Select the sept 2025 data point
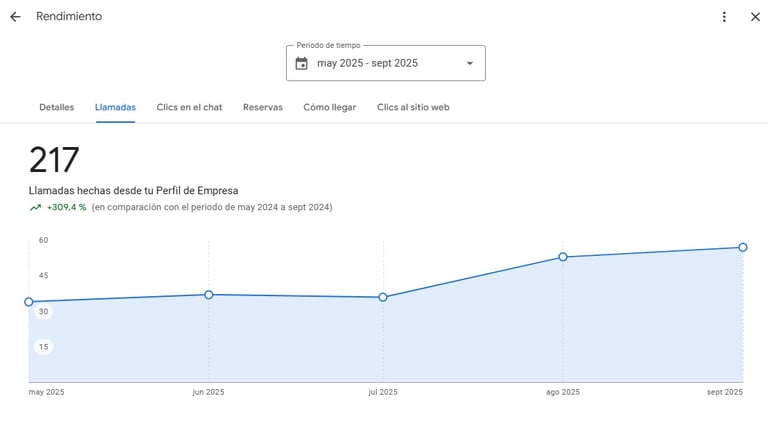This screenshot has width=768, height=430. pyautogui.click(x=743, y=247)
